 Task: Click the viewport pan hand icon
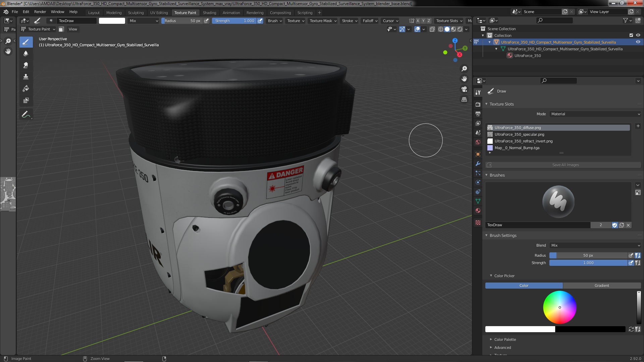pos(464,79)
